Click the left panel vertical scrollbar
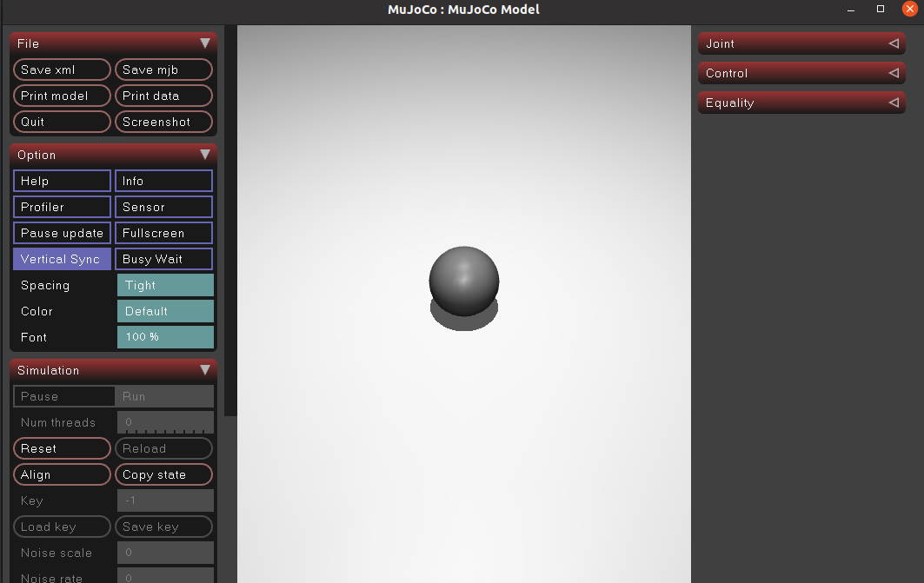 pyautogui.click(x=231, y=221)
